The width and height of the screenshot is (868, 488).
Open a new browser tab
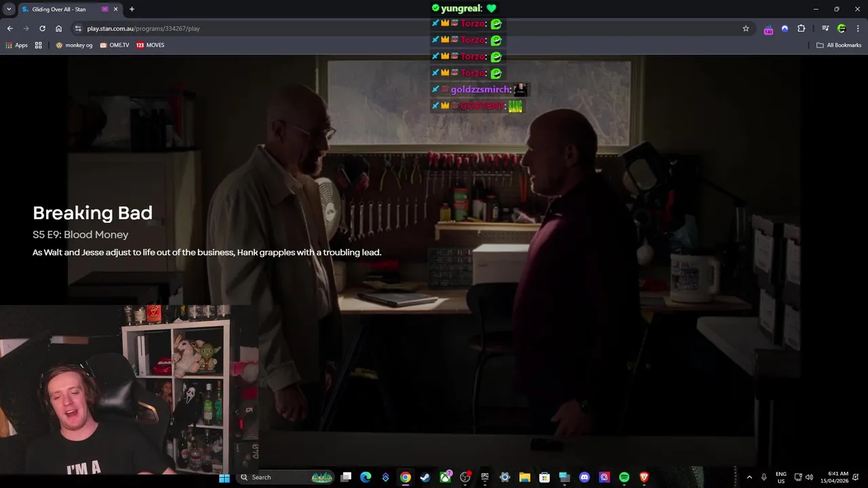[132, 9]
